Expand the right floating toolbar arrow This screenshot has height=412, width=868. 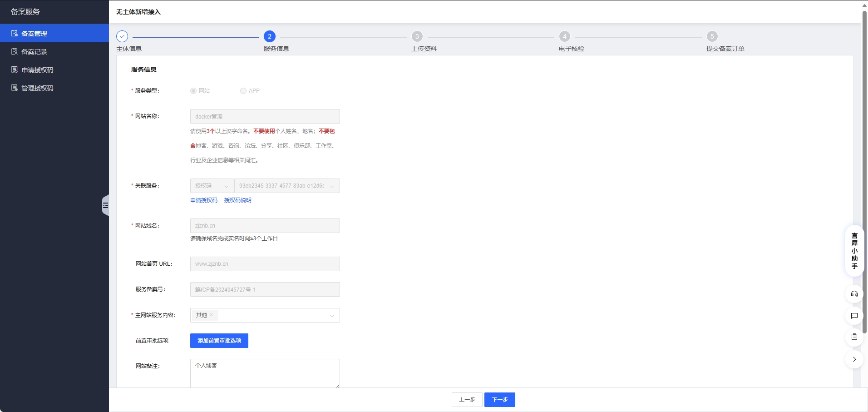coord(854,359)
